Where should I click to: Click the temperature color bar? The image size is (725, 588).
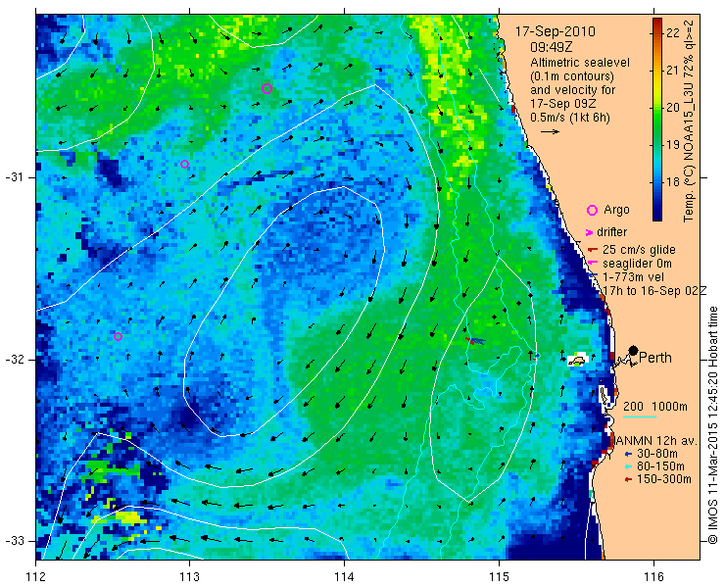coord(657,120)
